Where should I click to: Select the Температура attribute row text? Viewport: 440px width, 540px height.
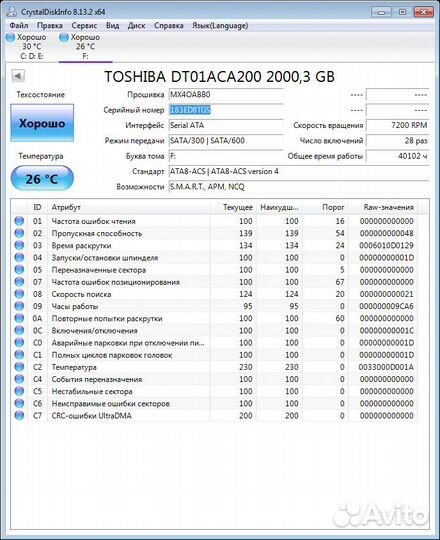pos(74,367)
